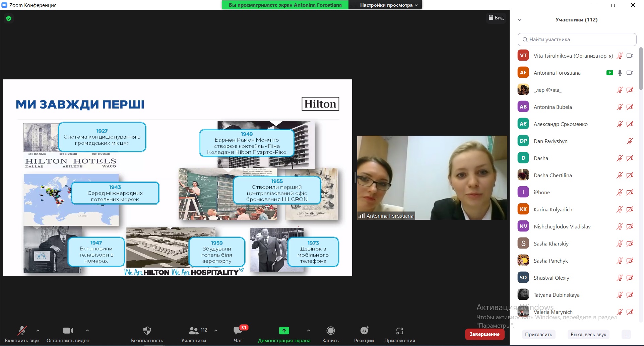Click Пригласить invite button
The width and height of the screenshot is (644, 346).
pyautogui.click(x=538, y=334)
